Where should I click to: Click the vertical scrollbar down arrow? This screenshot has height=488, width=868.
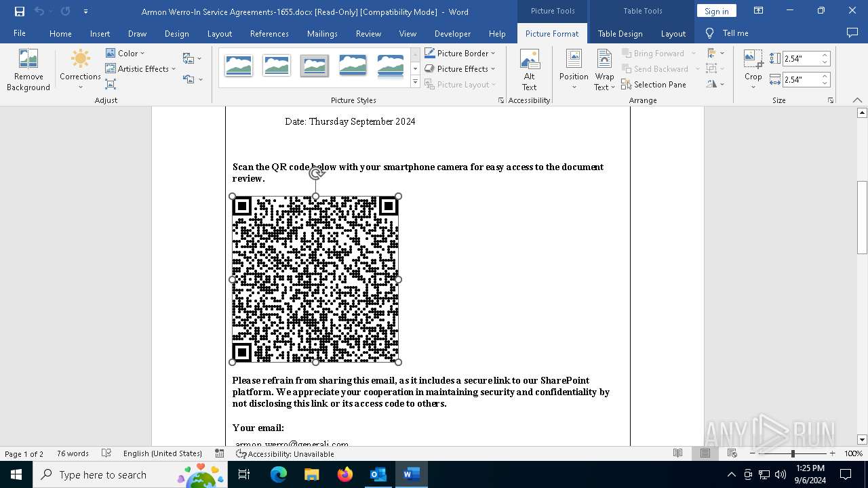coord(862,439)
